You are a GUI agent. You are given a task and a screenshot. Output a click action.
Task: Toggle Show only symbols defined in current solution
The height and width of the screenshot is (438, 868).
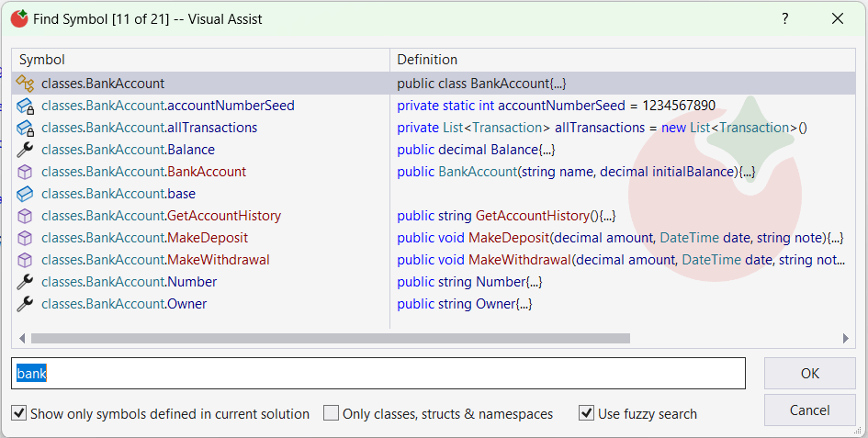pyautogui.click(x=19, y=413)
